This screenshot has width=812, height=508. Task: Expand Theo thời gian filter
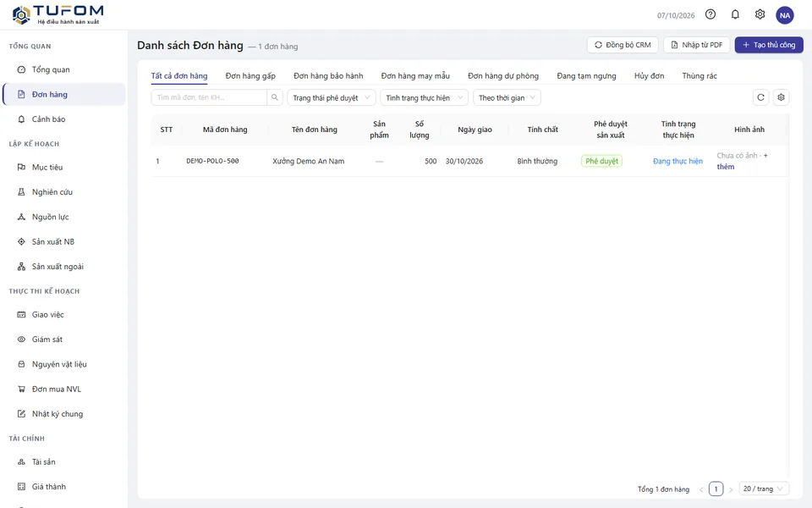[x=507, y=97]
